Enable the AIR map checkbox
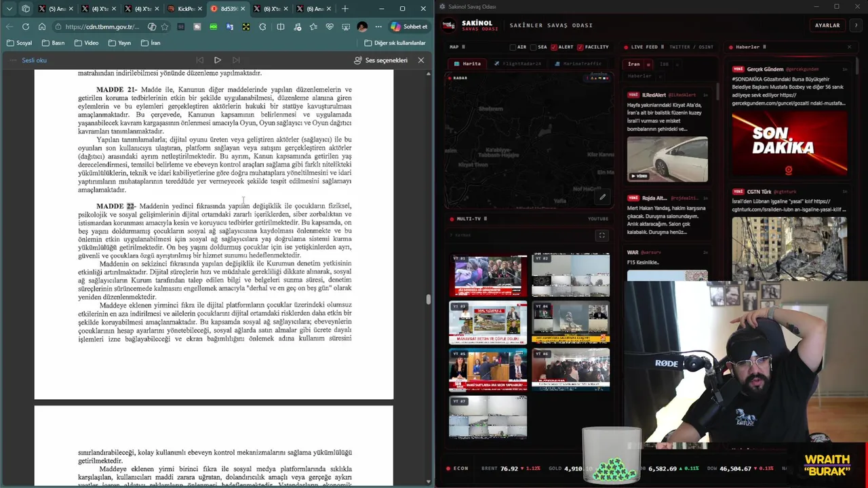The height and width of the screenshot is (488, 868). click(513, 47)
